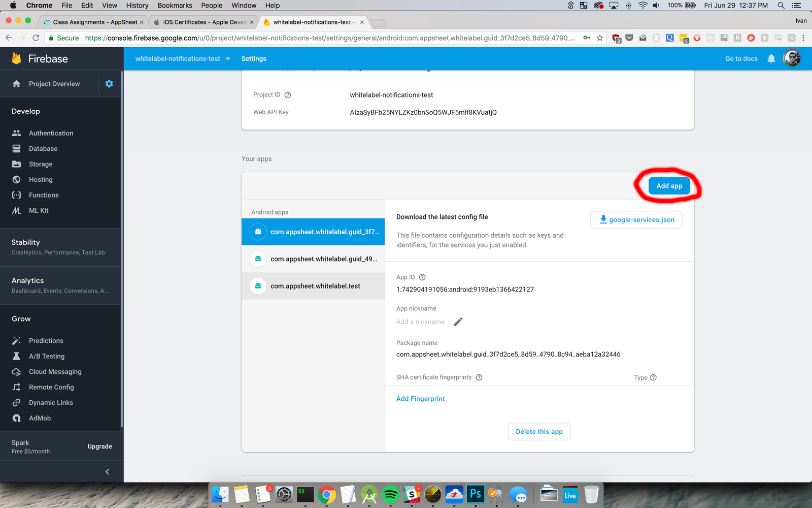This screenshot has height=508, width=812.
Task: Open ML Kit section in sidebar
Action: coord(39,210)
